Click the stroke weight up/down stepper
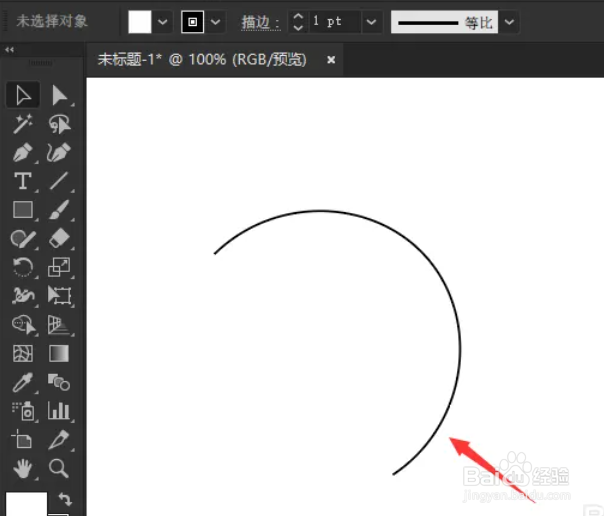Viewport: 604px width, 516px height. pos(298,22)
